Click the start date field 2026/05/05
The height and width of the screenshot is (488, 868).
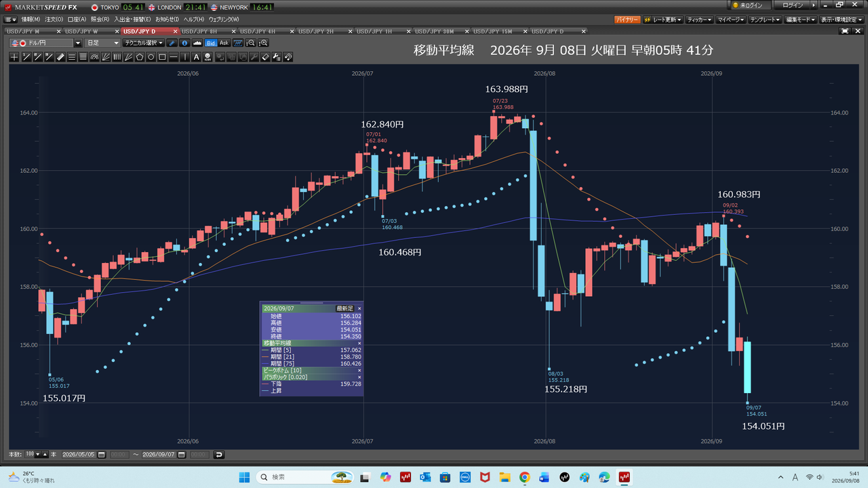click(x=78, y=455)
